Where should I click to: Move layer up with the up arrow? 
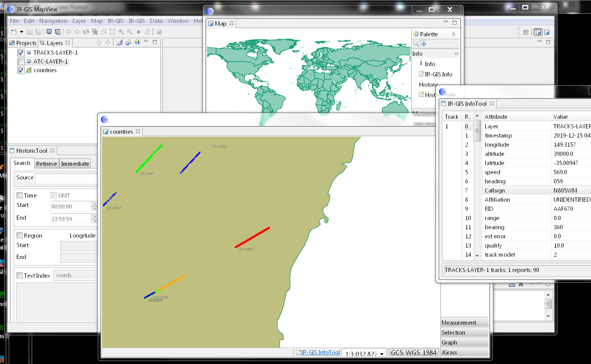click(99, 43)
